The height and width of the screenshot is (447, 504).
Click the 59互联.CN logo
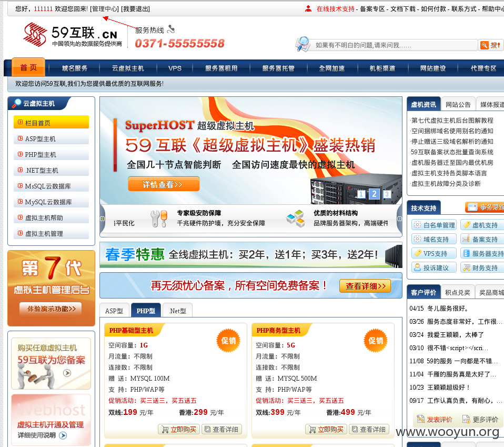(73, 35)
